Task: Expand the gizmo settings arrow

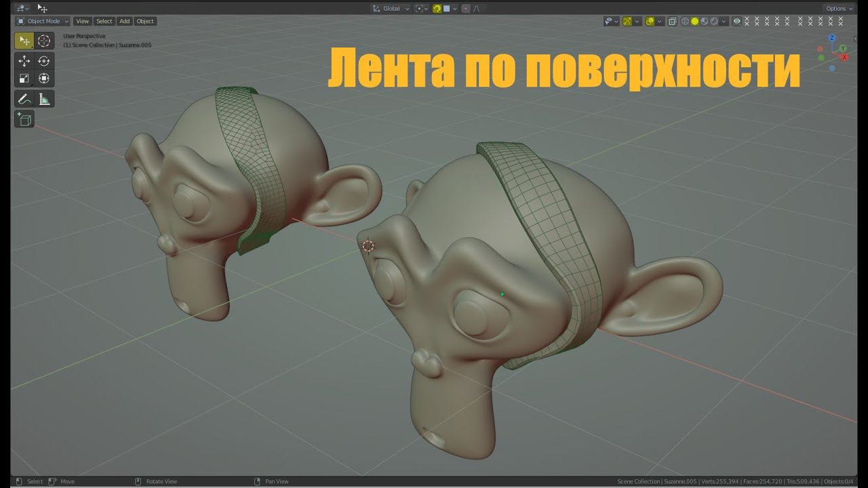Action: click(x=637, y=21)
